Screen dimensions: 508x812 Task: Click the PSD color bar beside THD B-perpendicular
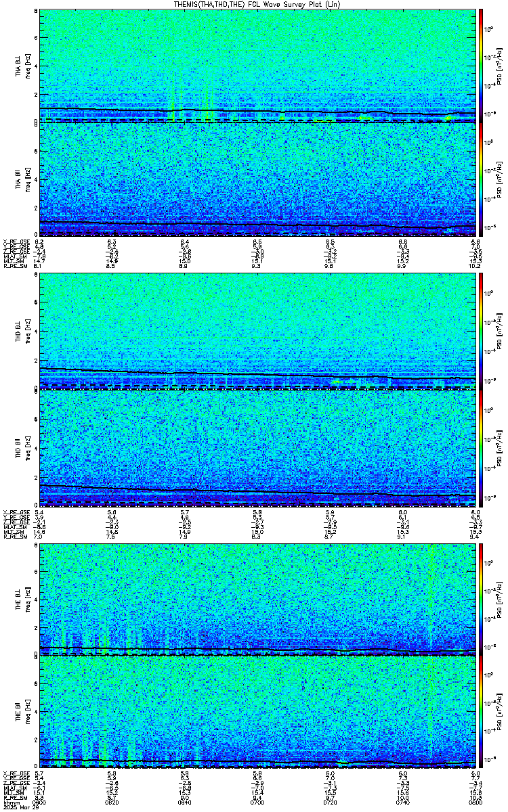click(481, 332)
